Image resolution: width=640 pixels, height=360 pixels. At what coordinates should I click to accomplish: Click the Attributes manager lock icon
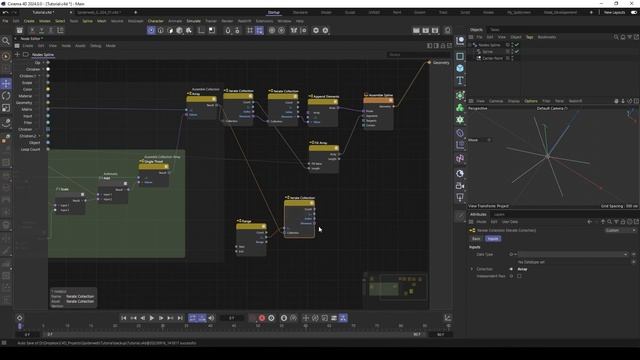pyautogui.click(x=623, y=222)
